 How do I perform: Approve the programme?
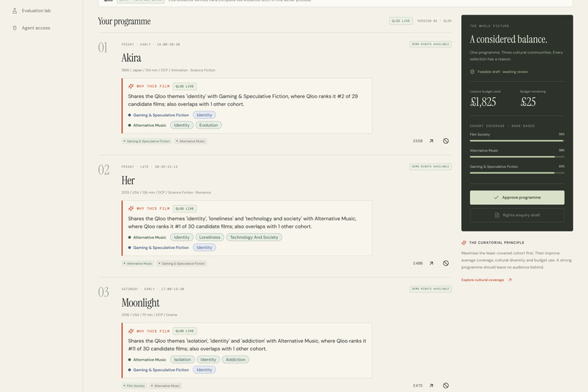[x=517, y=198]
